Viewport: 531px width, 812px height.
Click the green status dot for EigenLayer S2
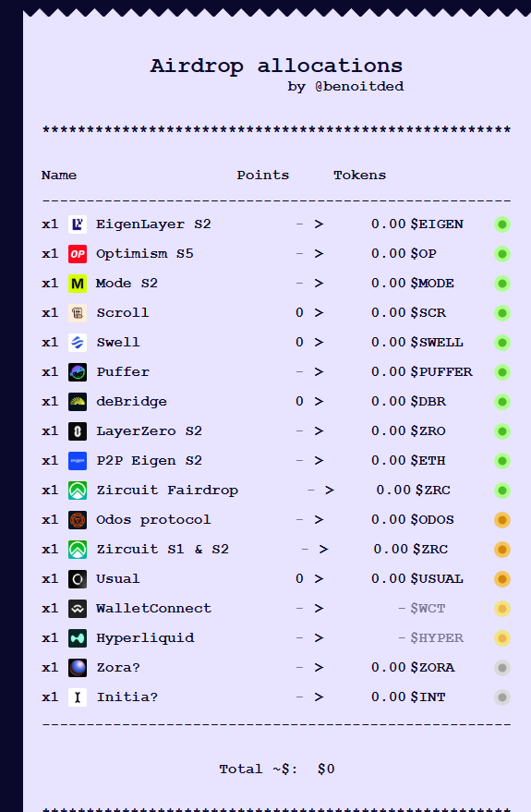pos(502,224)
